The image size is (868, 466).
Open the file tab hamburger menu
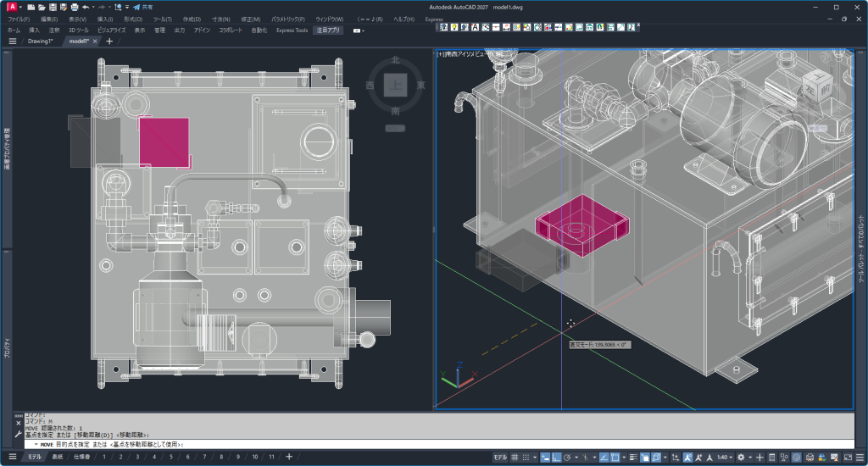coord(13,41)
